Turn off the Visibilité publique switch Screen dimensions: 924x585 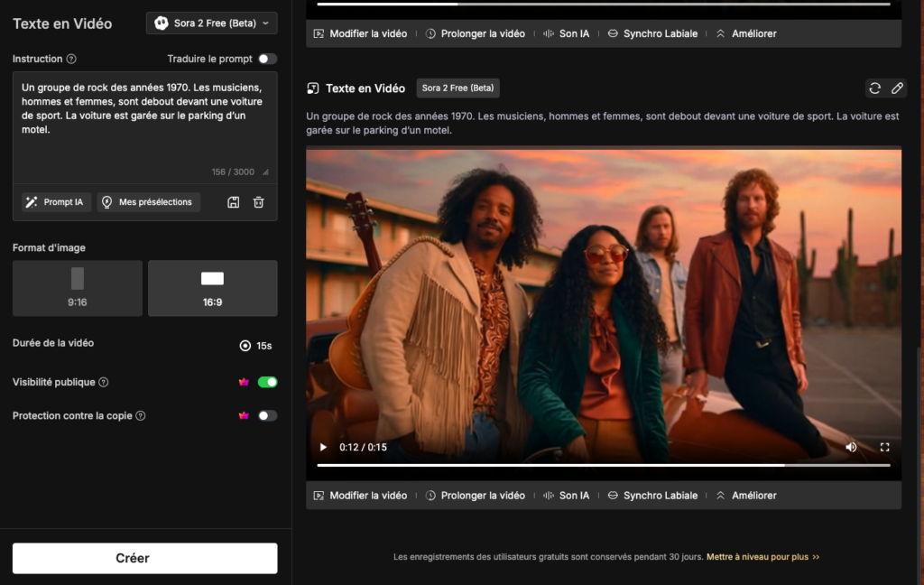tap(267, 382)
